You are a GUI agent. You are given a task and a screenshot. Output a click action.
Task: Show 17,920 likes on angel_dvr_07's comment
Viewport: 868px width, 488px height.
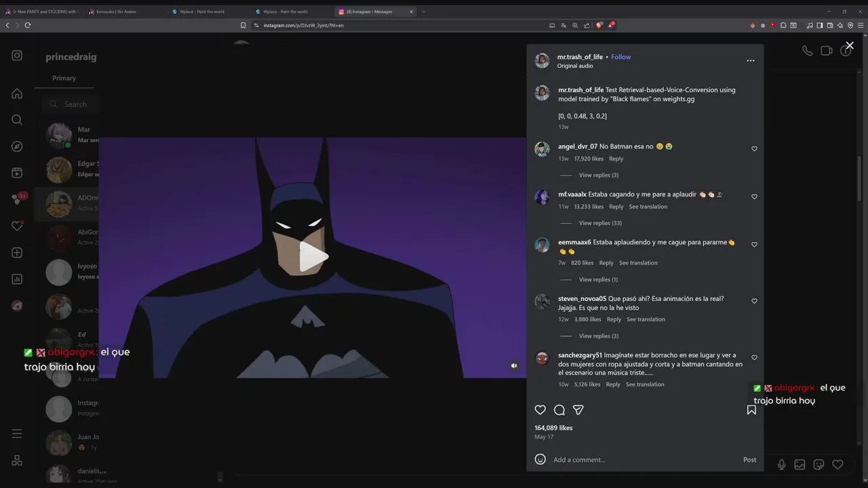point(589,159)
